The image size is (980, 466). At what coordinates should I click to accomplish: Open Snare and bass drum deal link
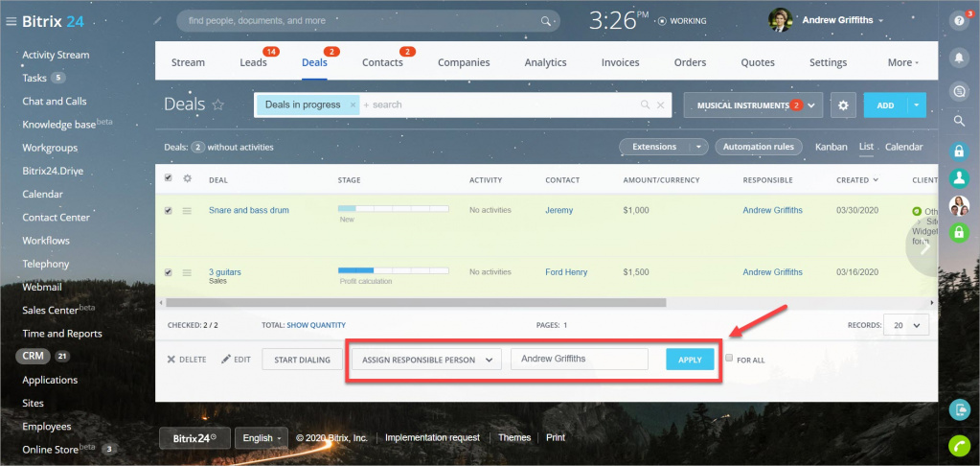[249, 210]
